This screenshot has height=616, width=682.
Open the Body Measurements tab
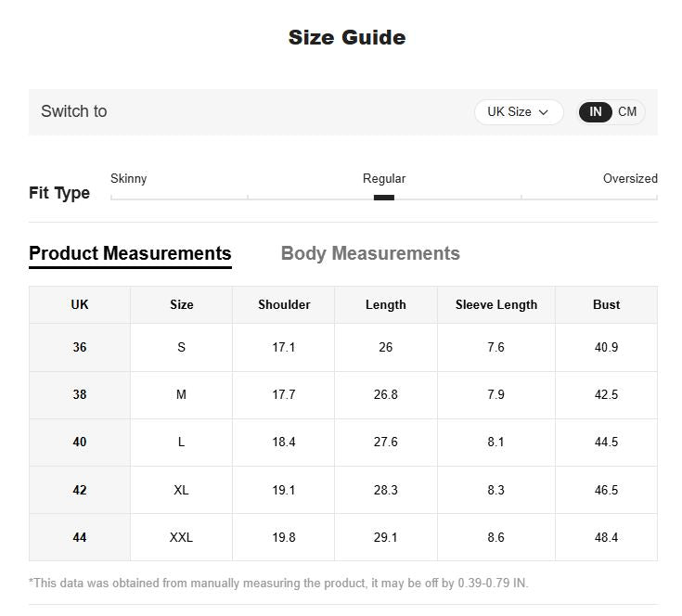[370, 253]
